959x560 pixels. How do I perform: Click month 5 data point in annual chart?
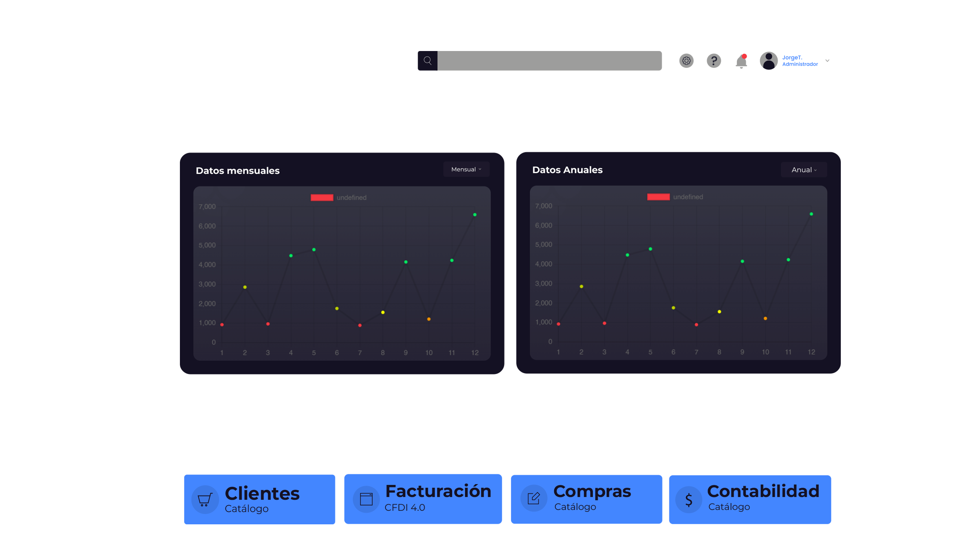[x=650, y=249]
